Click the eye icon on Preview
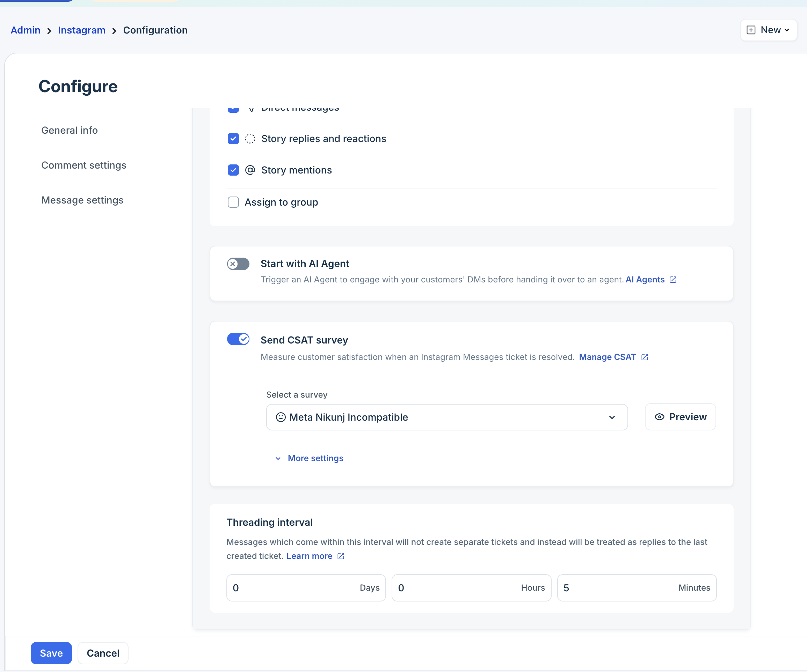 pyautogui.click(x=659, y=417)
